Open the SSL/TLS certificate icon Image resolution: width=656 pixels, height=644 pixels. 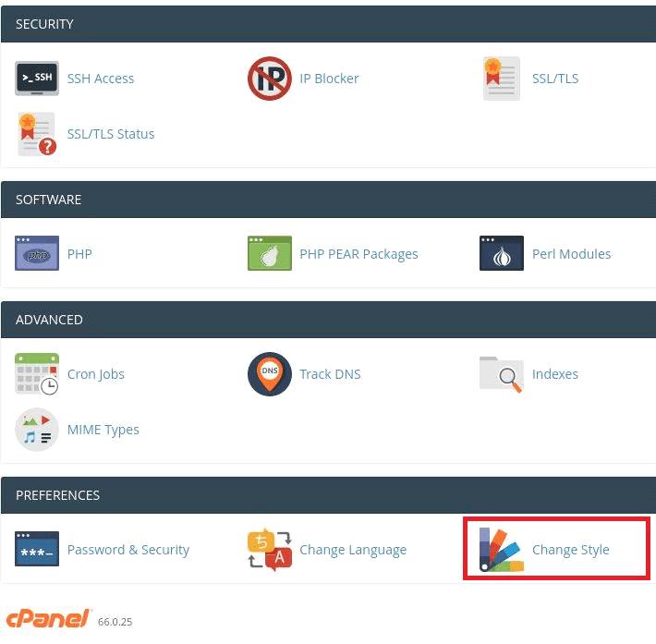(502, 79)
